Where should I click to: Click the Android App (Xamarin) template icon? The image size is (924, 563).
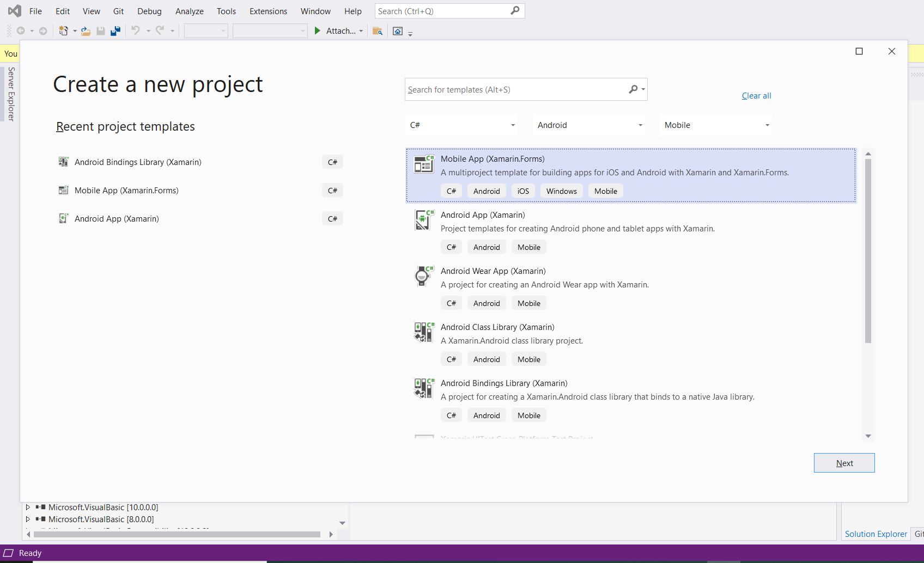click(423, 220)
